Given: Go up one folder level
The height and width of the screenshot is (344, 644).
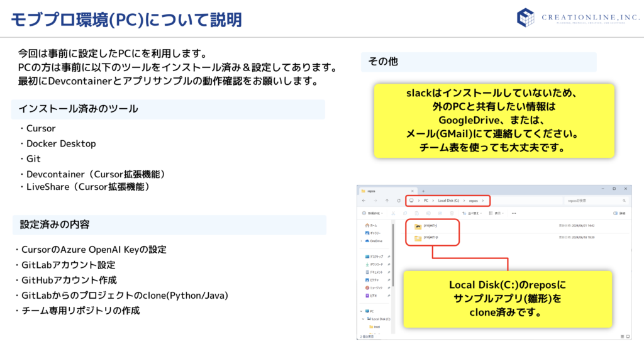Looking at the screenshot, I should 387,201.
